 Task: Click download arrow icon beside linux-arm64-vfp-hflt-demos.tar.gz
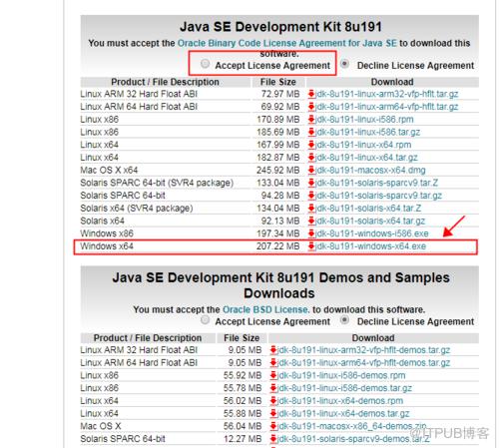[273, 362]
